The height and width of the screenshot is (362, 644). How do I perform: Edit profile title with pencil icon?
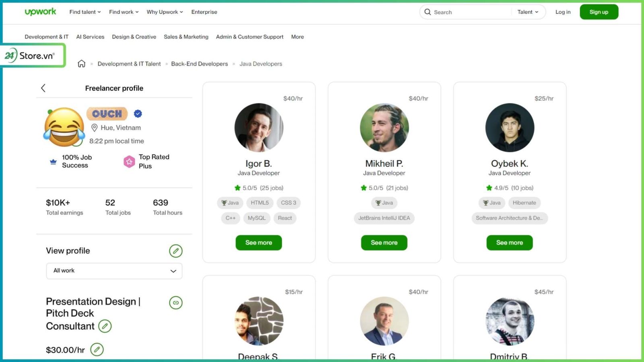(x=105, y=326)
